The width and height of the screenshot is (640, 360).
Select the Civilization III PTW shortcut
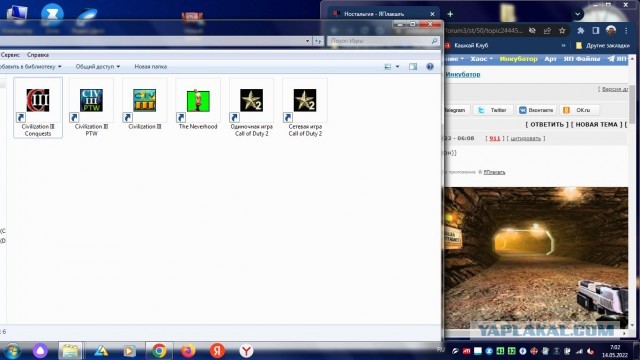tap(91, 108)
